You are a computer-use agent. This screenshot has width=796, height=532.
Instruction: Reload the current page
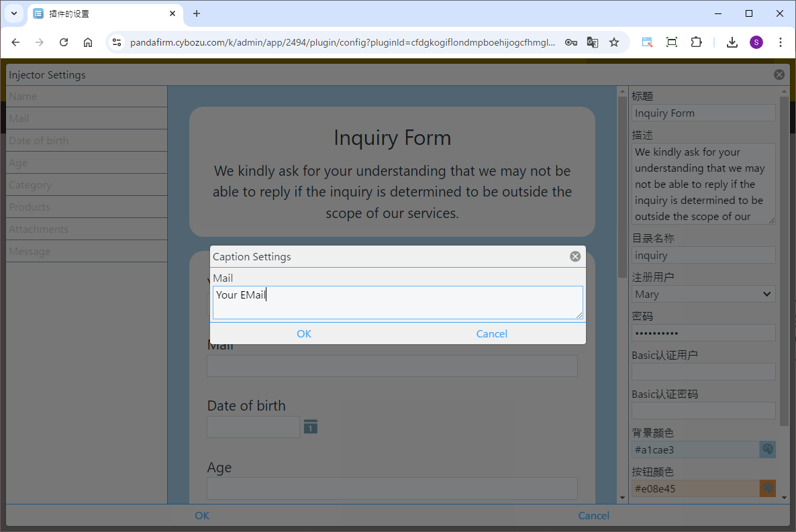(64, 42)
